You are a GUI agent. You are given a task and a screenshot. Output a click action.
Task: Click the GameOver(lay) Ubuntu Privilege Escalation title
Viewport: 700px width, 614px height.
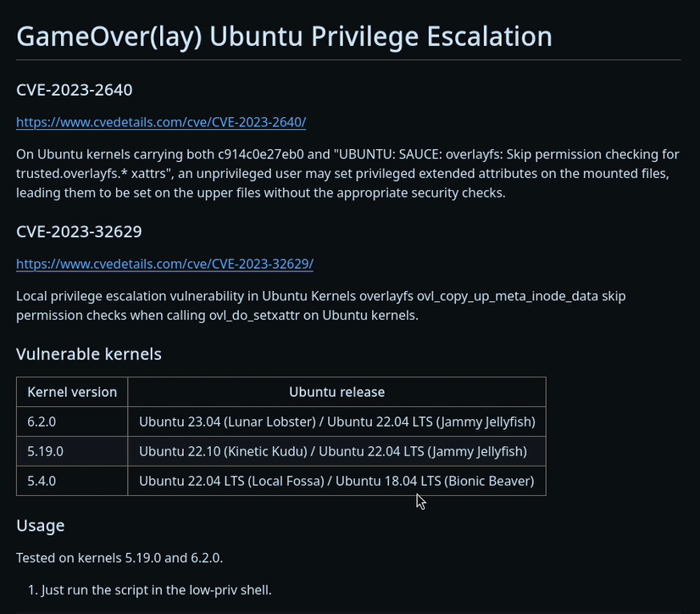click(285, 36)
